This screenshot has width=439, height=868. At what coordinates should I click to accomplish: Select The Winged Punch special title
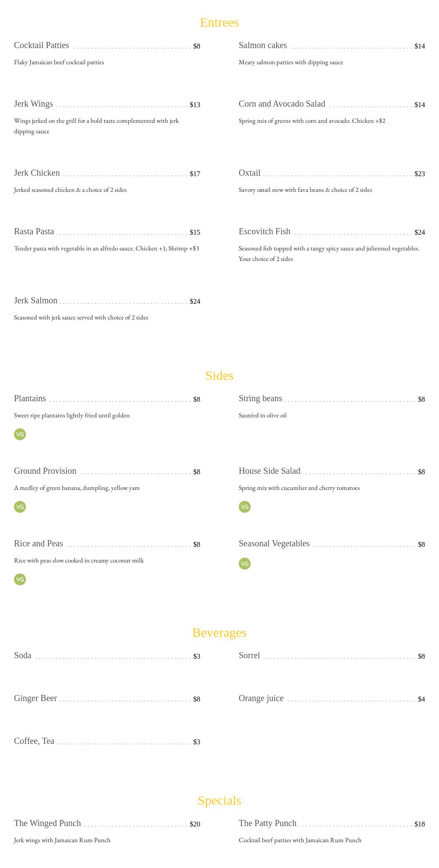47,823
